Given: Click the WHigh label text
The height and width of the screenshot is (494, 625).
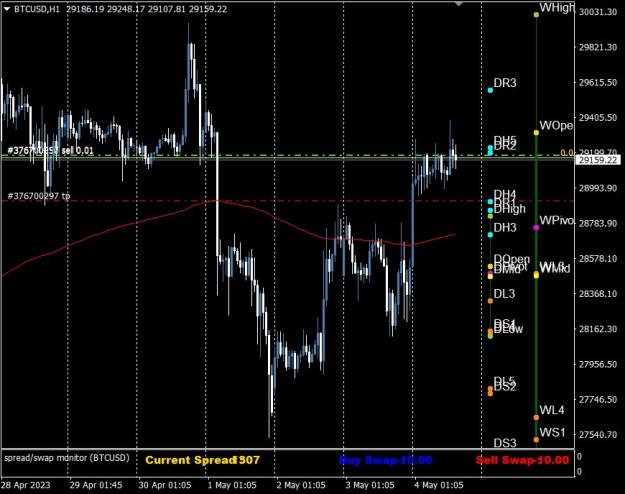Looking at the screenshot, I should tap(557, 7).
